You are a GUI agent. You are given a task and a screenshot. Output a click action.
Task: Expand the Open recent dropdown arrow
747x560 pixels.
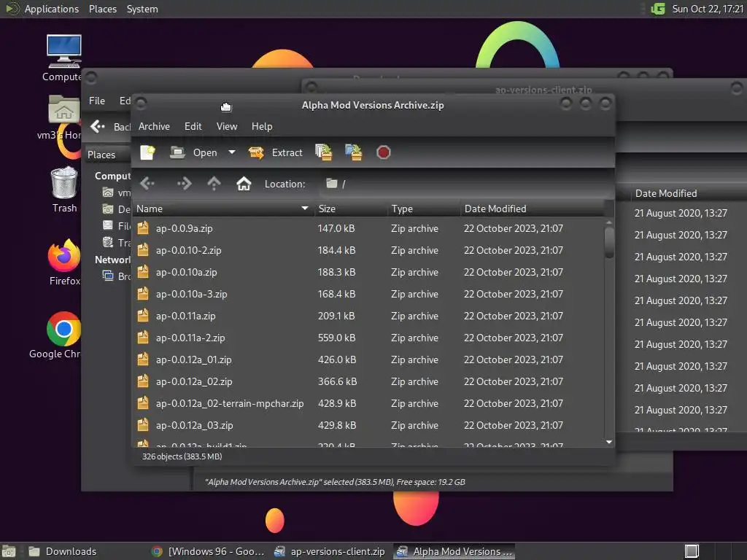pyautogui.click(x=232, y=152)
